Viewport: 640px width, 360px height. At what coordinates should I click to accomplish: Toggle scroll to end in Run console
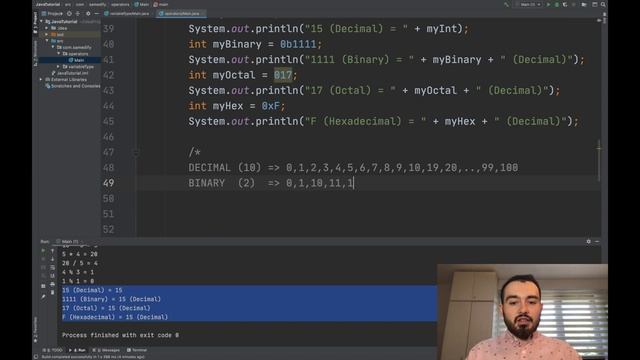pos(52,276)
